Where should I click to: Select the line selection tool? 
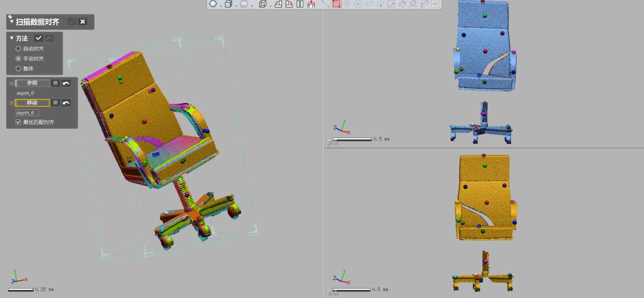click(x=325, y=4)
